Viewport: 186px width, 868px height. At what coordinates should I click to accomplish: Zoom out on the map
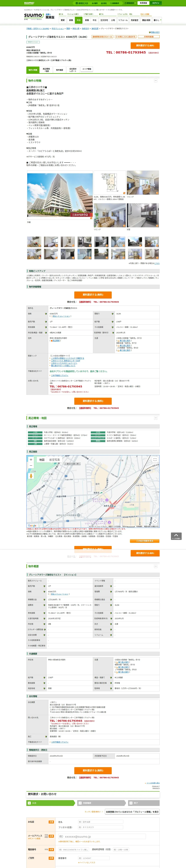tap(31, 465)
